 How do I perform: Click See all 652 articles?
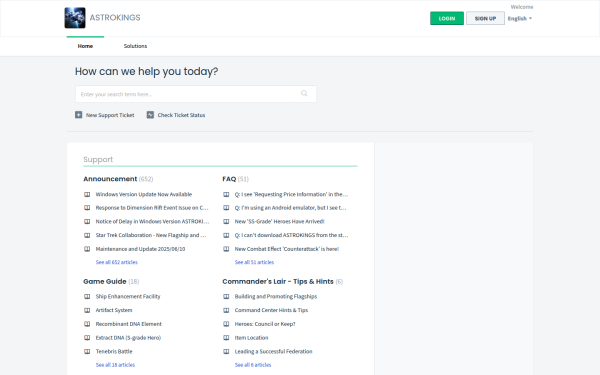click(x=117, y=262)
